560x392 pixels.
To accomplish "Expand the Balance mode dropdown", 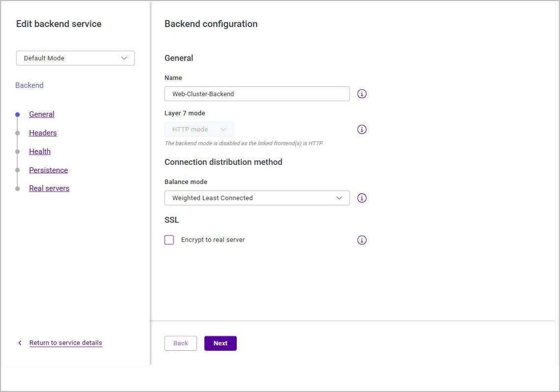I will point(257,198).
